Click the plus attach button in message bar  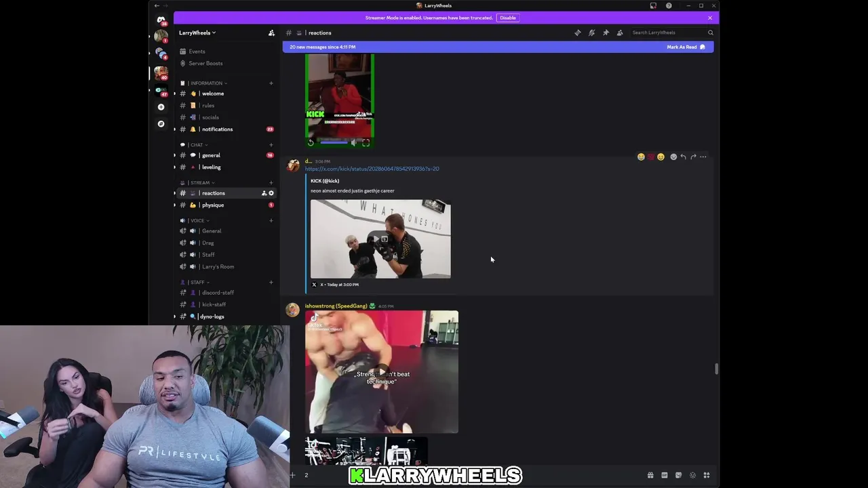coord(292,475)
